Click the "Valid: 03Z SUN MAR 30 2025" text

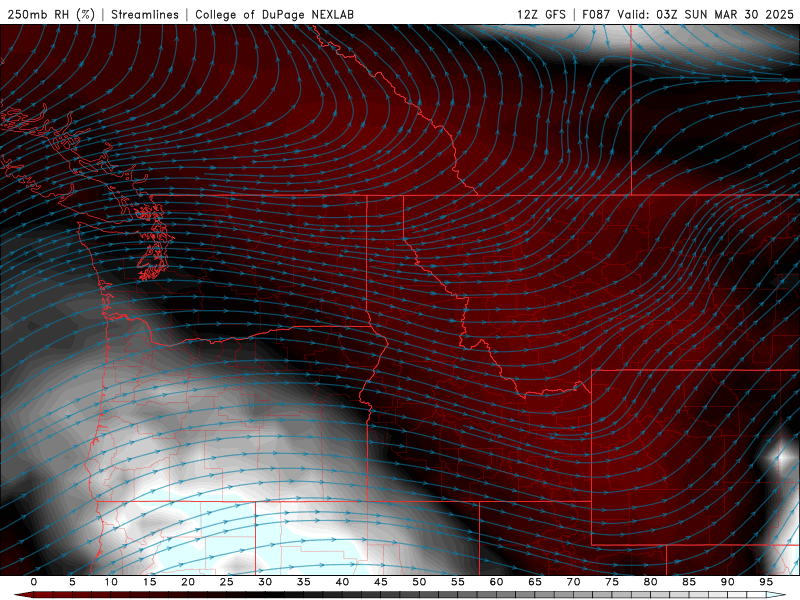pos(706,14)
